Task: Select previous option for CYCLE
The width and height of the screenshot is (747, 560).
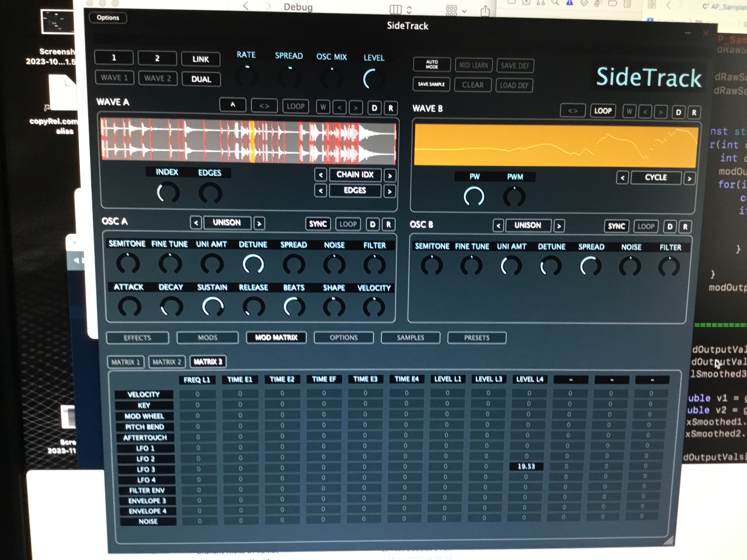Action: coord(622,178)
